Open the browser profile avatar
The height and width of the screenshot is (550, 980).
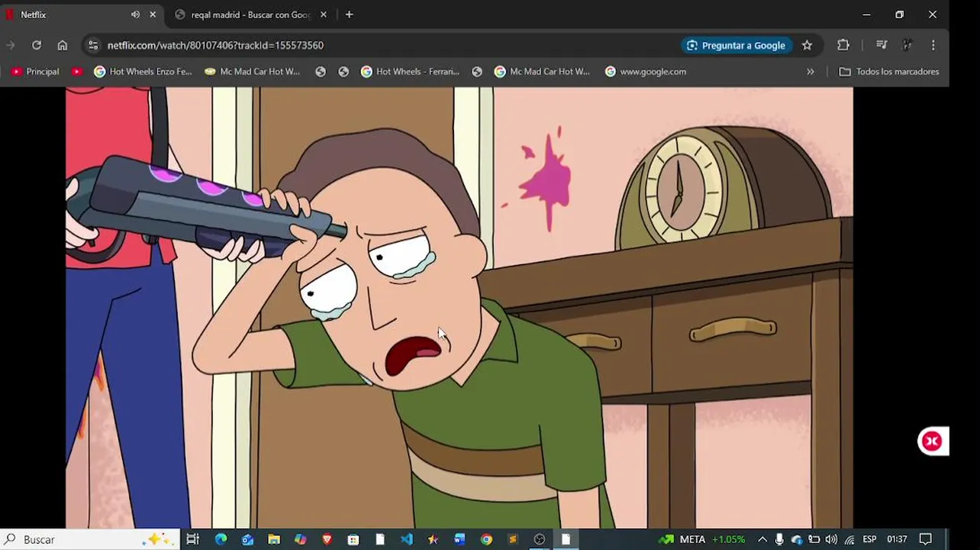tap(907, 45)
